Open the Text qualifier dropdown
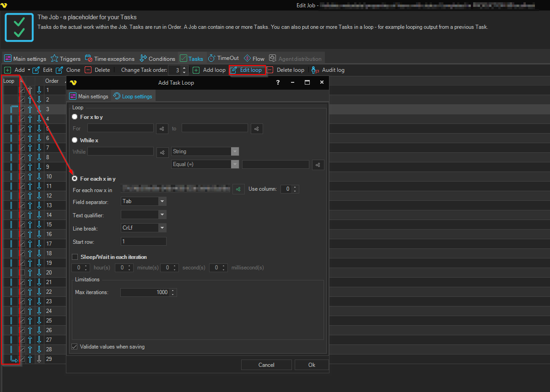This screenshot has width=550, height=392. tap(162, 215)
